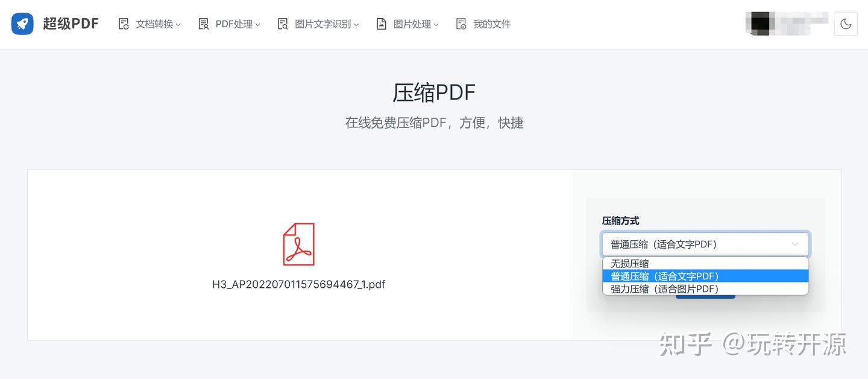Toggle dark mode with the moon icon

tap(846, 24)
